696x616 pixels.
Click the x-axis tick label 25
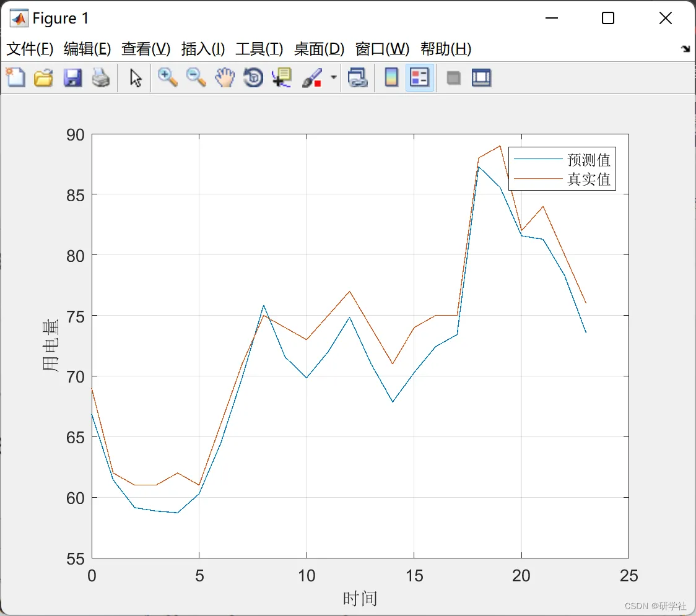629,576
